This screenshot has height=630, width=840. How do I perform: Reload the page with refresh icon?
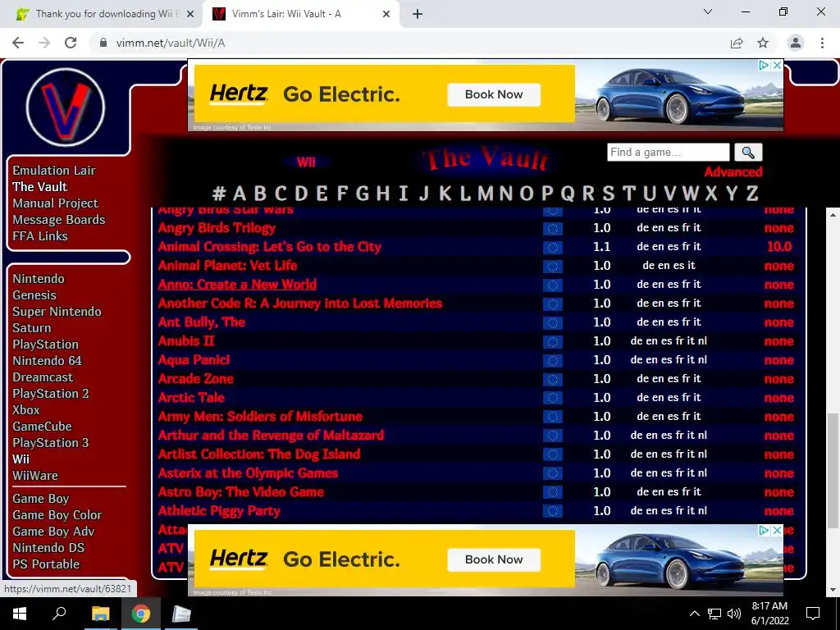(x=71, y=43)
